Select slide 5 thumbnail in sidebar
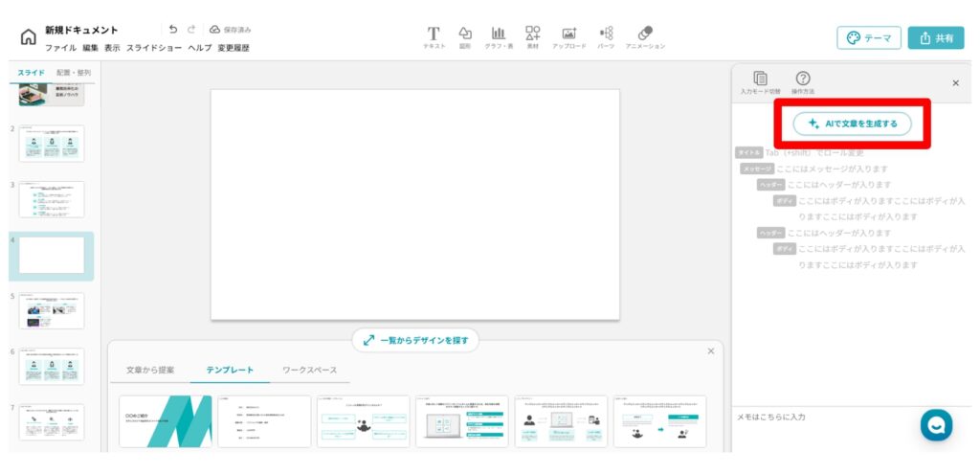 tap(52, 310)
